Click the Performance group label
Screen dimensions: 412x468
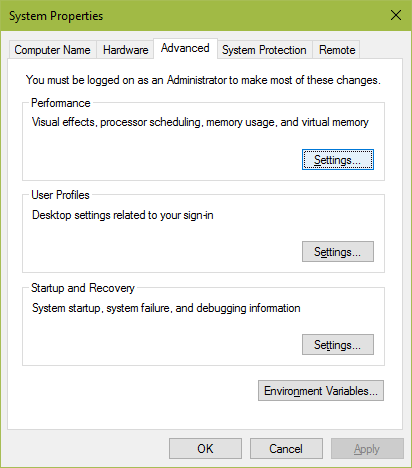tap(61, 103)
